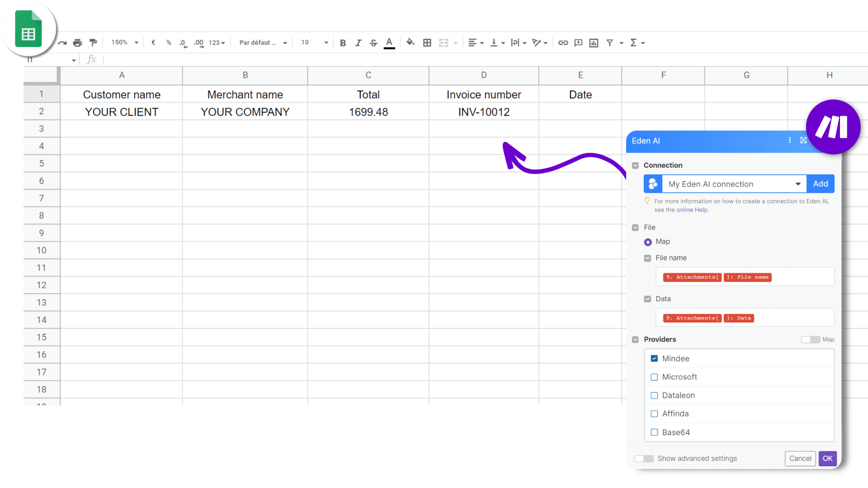Click the print icon in toolbar

[x=77, y=43]
